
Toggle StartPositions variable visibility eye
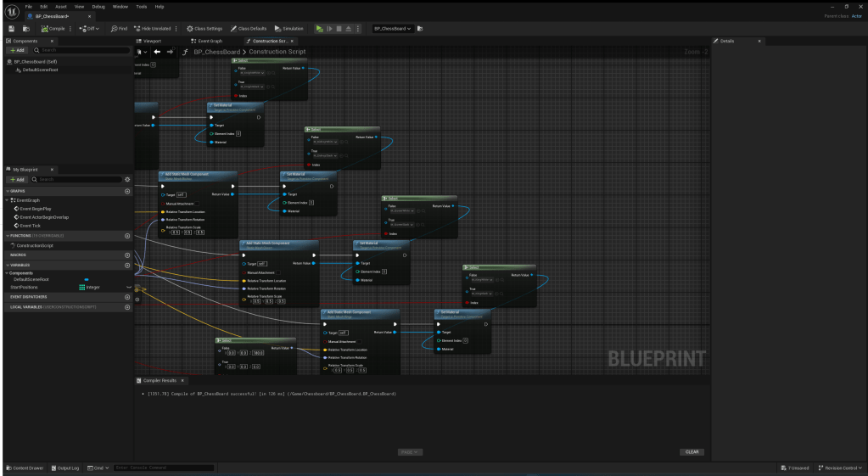128,287
